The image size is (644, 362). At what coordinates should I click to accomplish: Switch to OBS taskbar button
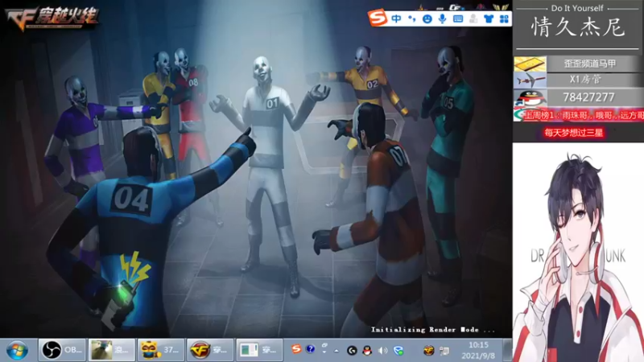pyautogui.click(x=62, y=350)
